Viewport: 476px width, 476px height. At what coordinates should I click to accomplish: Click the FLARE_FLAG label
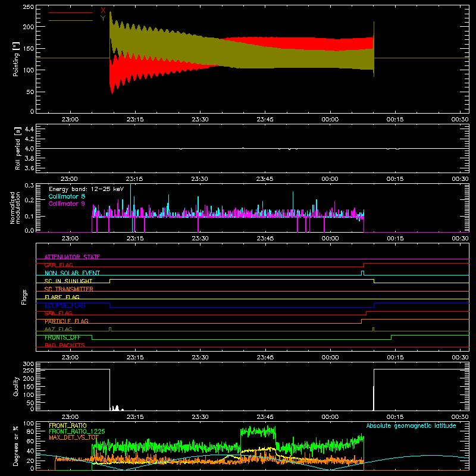pyautogui.click(x=62, y=297)
